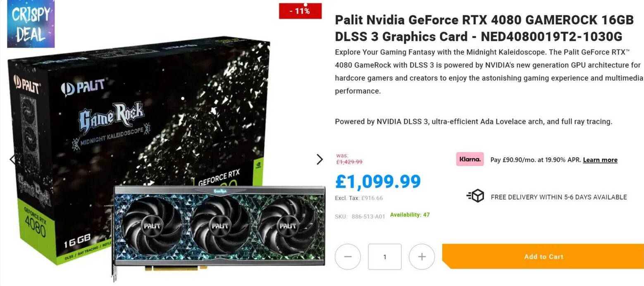
Task: Open Klarna Learn more link
Action: click(600, 160)
